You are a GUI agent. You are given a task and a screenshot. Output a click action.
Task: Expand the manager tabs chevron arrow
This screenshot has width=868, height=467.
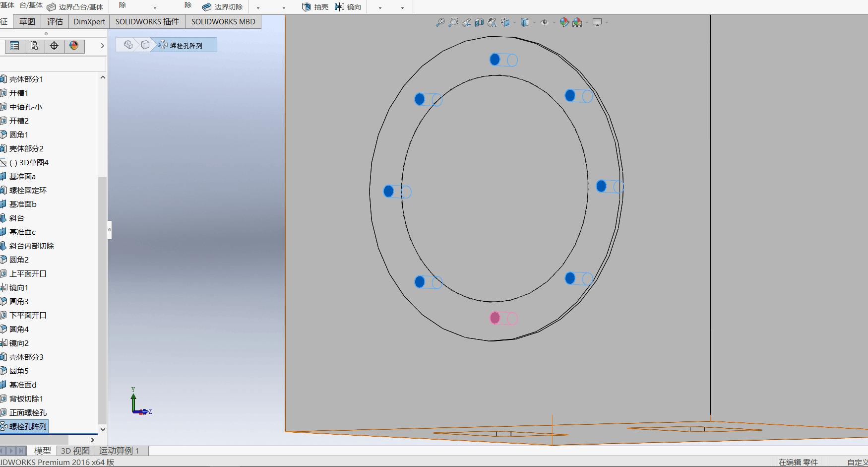(102, 46)
